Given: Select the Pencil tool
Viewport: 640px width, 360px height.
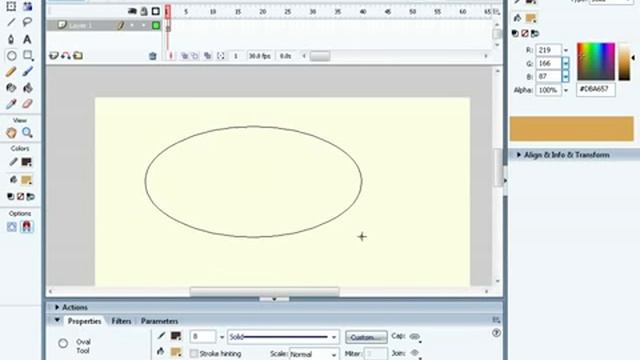Looking at the screenshot, I should click(11, 72).
